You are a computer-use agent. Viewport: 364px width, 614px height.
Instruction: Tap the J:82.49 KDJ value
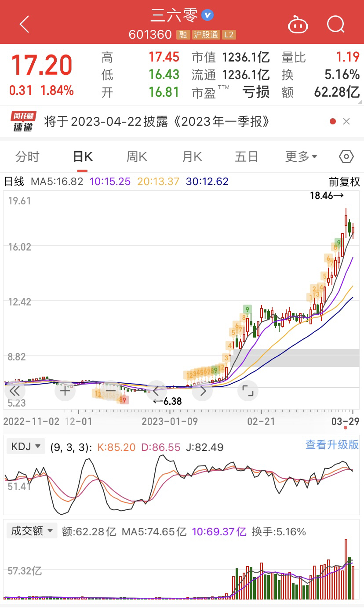[205, 447]
